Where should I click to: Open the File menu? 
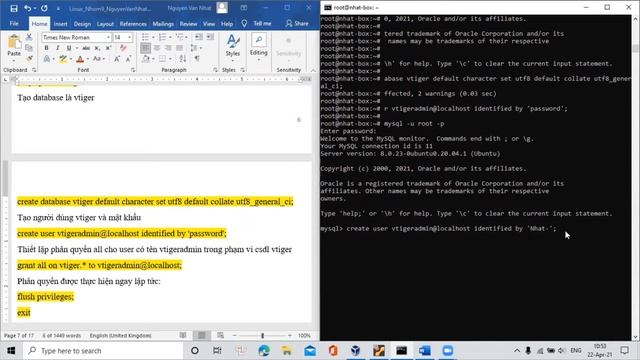pyautogui.click(x=14, y=24)
